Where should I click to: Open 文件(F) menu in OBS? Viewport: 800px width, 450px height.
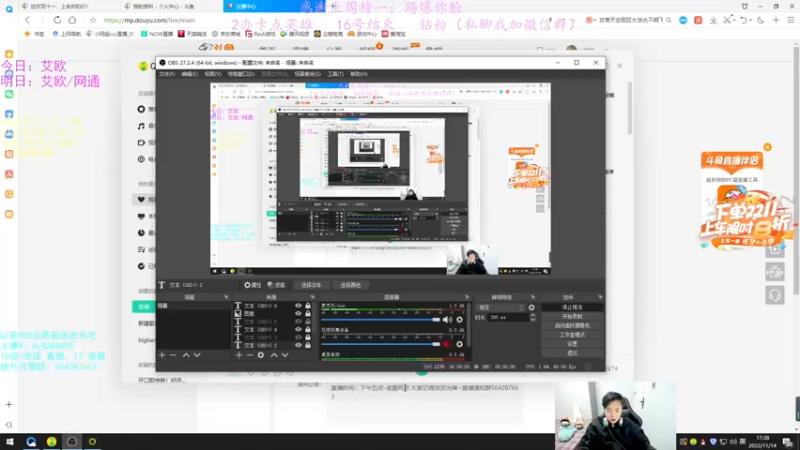click(167, 74)
